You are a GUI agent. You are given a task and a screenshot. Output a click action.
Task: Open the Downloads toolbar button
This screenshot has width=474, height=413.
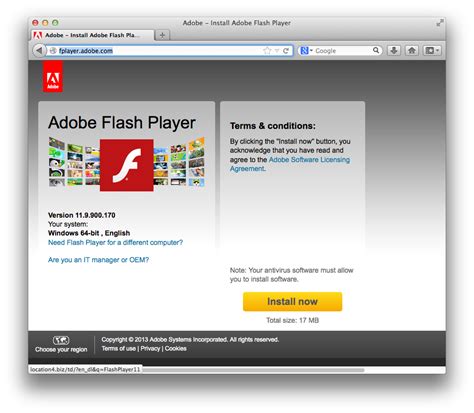click(x=394, y=51)
